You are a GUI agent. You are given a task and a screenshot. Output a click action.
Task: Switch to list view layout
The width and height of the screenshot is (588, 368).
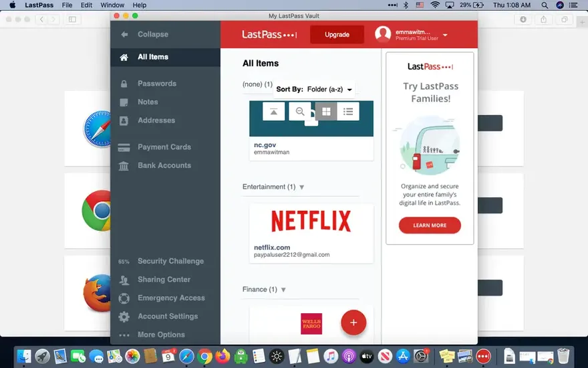[348, 112]
